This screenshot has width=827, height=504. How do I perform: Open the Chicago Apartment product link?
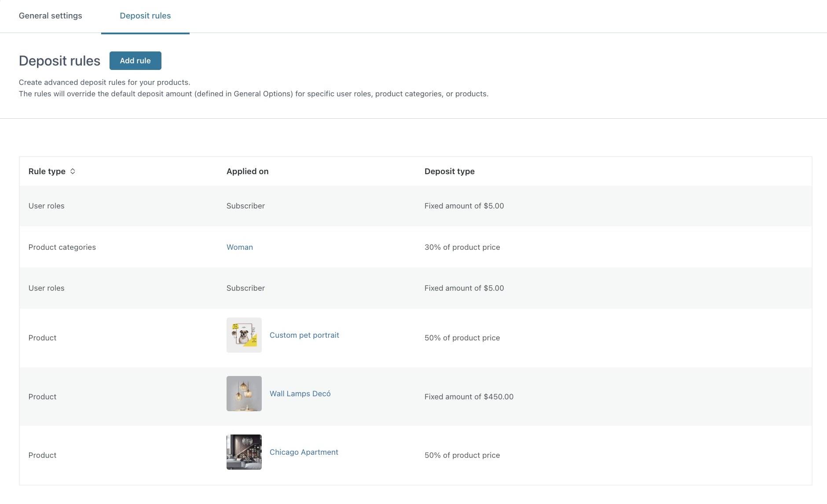[x=304, y=452]
